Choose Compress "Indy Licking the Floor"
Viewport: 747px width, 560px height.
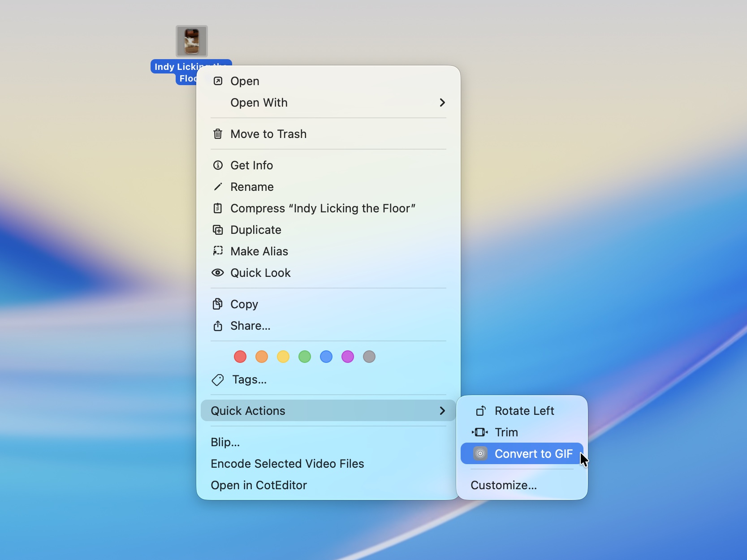[x=323, y=208]
